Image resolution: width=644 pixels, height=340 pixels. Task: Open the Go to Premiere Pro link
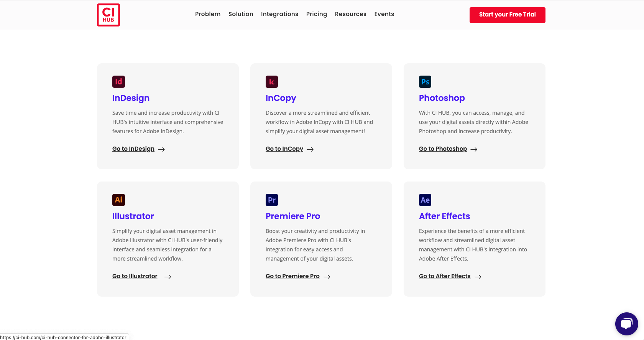tap(292, 276)
